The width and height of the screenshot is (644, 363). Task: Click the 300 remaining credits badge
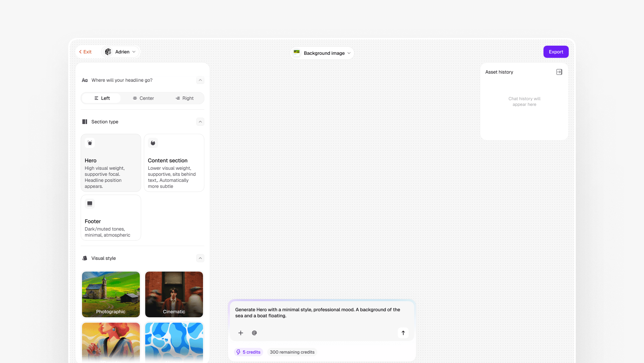292,352
